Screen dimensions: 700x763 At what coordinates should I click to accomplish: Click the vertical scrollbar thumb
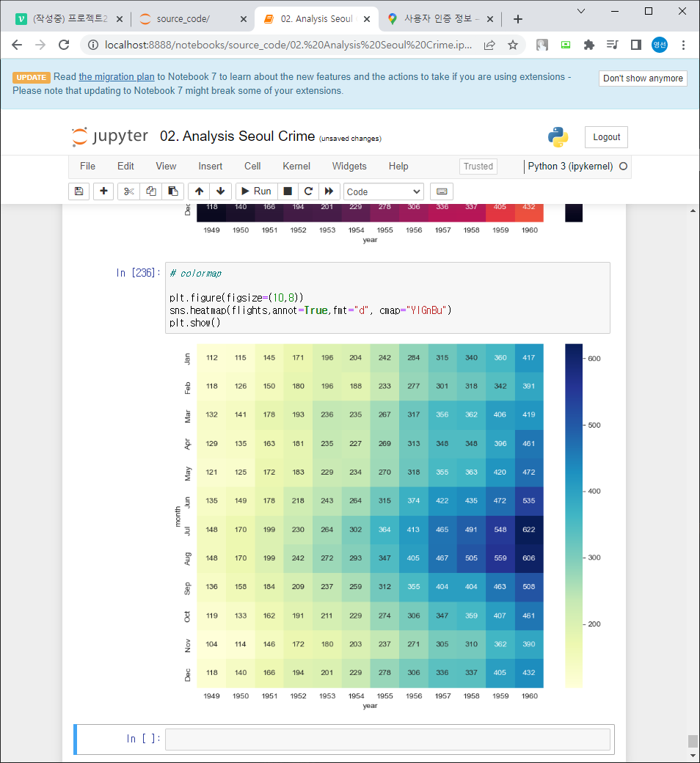[693, 740]
